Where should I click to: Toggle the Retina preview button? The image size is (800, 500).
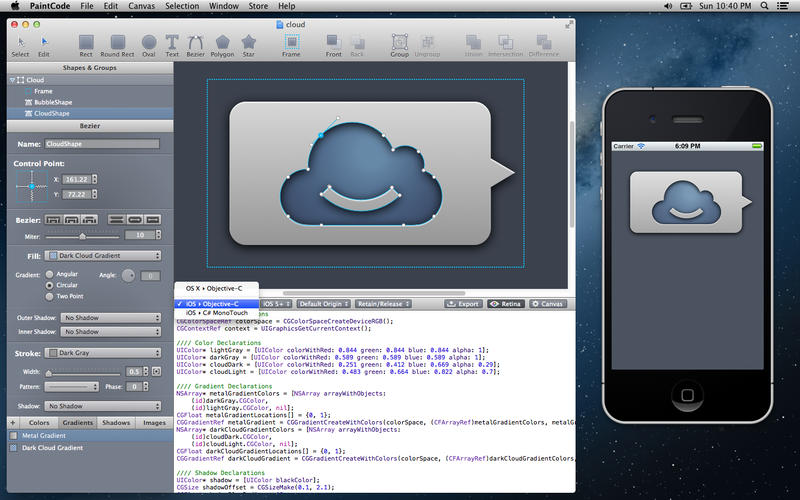point(507,303)
